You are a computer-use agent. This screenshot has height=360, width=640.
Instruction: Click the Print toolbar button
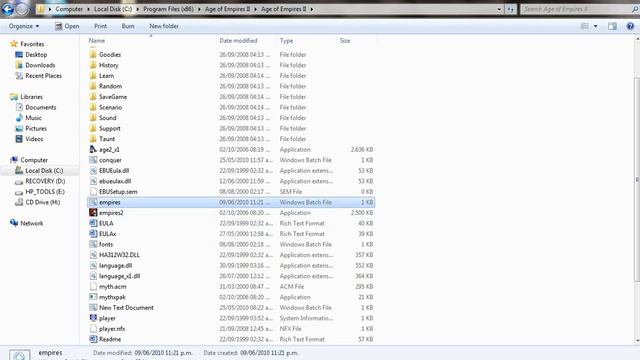[100, 26]
